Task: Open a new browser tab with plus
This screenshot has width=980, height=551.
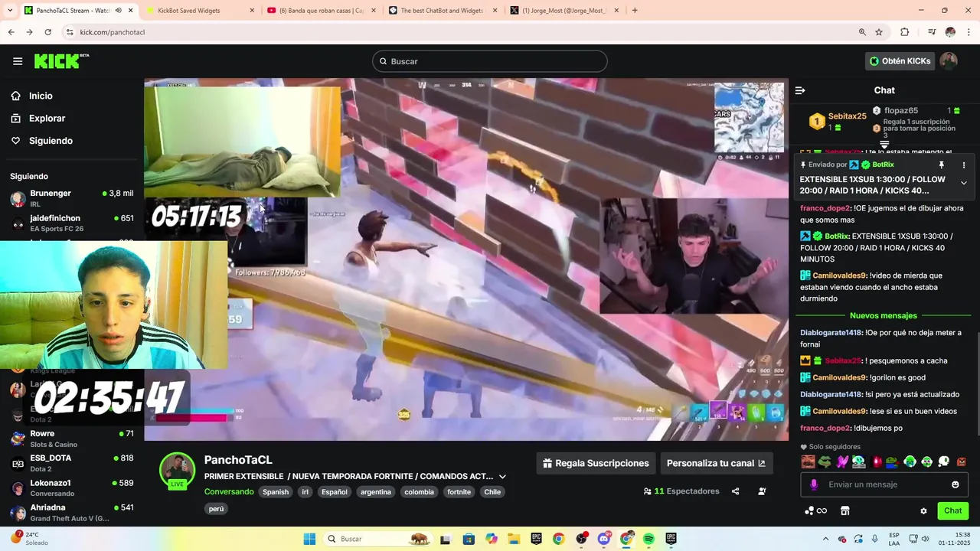Action: 635,11
